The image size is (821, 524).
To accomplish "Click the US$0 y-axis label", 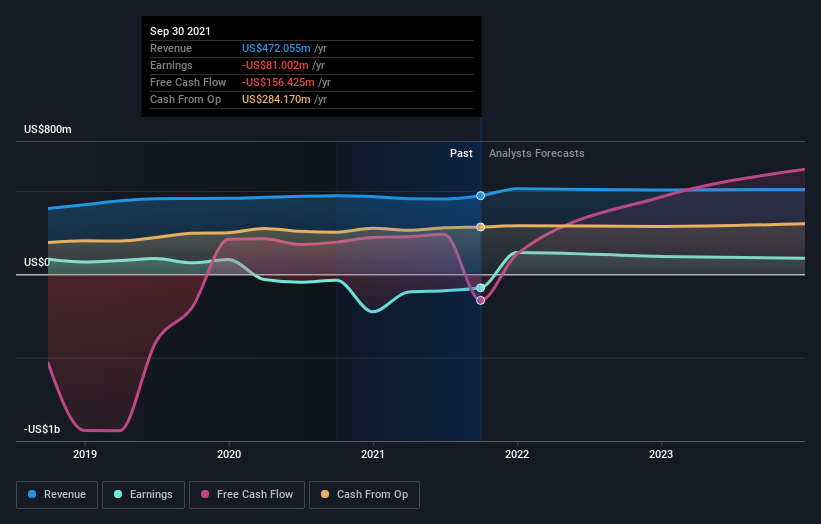I will [37, 262].
